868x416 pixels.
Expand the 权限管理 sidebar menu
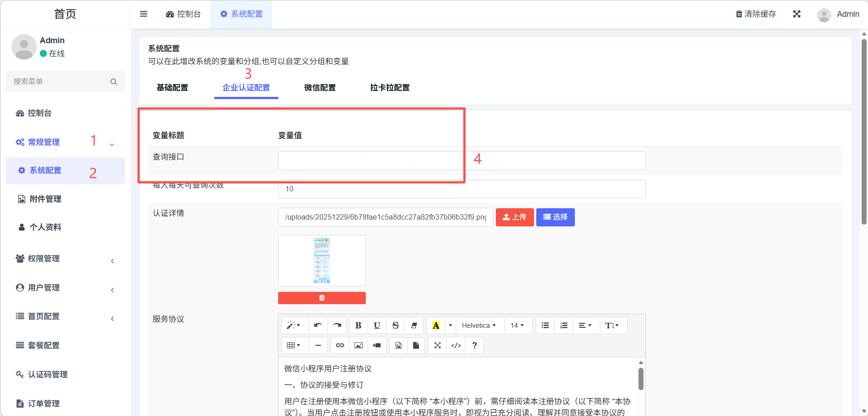tap(65, 259)
